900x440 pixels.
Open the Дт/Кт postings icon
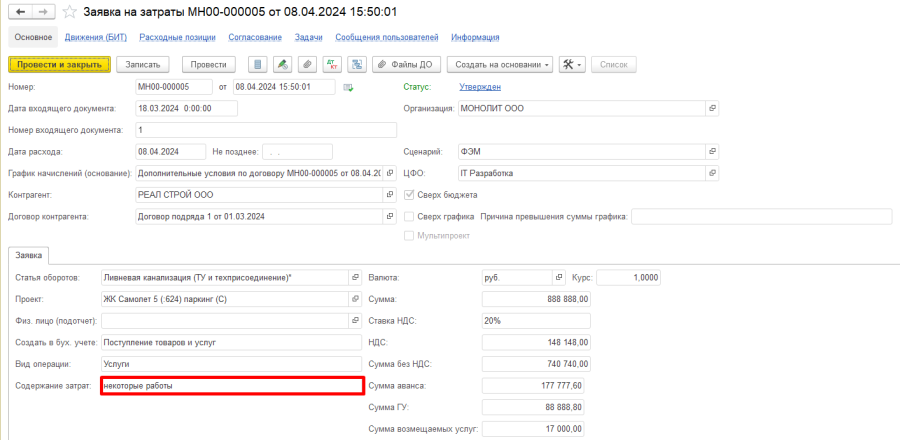pyautogui.click(x=332, y=64)
